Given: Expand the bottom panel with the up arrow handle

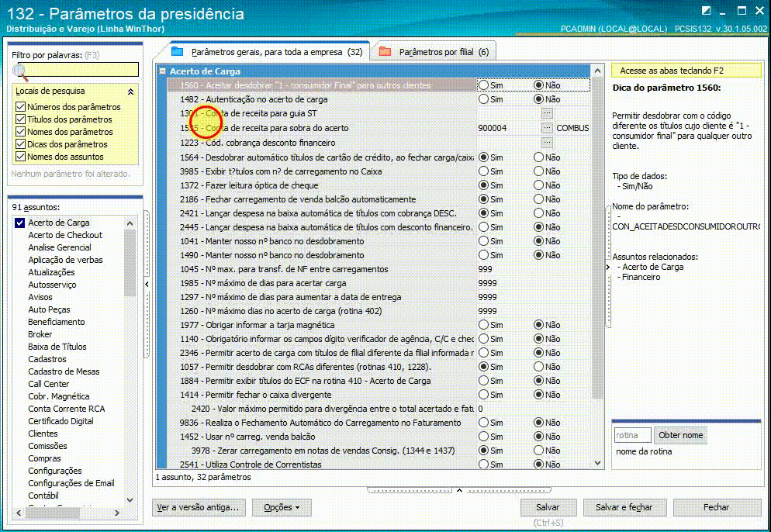Looking at the screenshot, I should point(459,490).
